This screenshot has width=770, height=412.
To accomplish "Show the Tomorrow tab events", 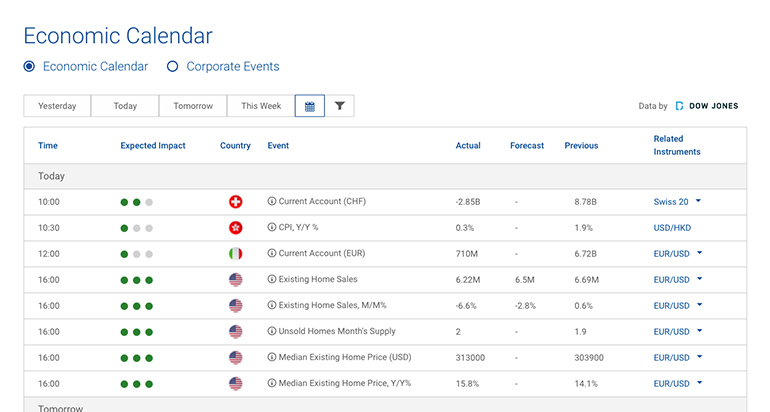I will [x=193, y=106].
